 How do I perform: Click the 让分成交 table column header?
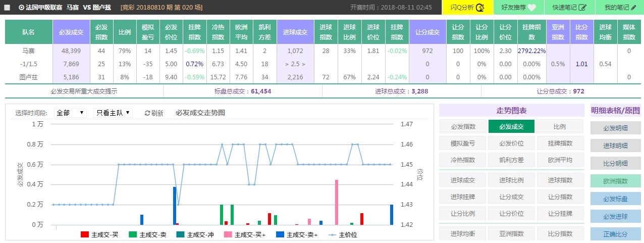tap(427, 32)
